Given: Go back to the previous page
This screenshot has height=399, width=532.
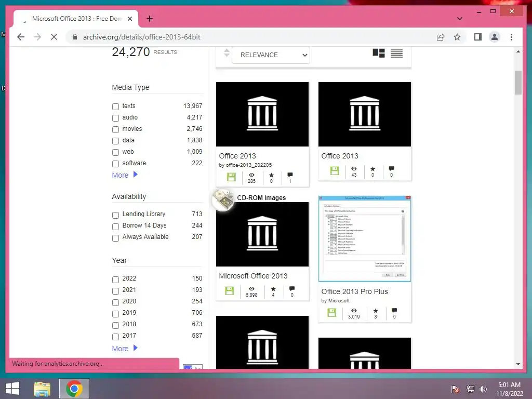Looking at the screenshot, I should coord(21,37).
